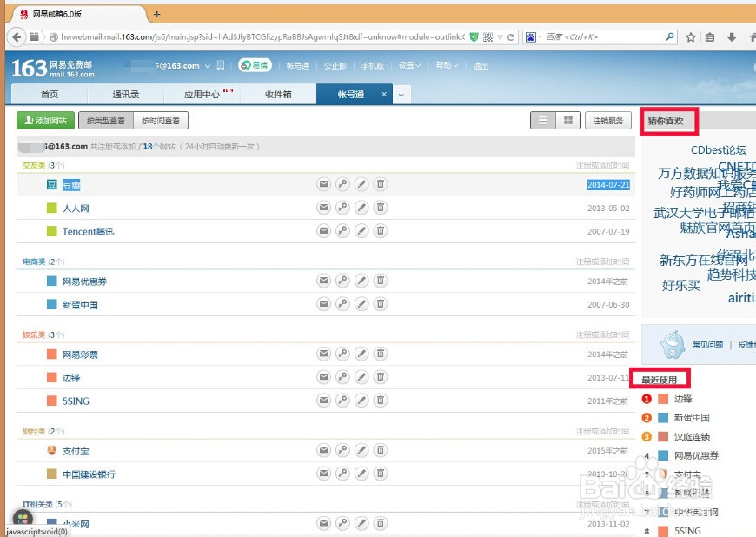Open the 收件箱 tab
The height and width of the screenshot is (537, 756).
(278, 95)
